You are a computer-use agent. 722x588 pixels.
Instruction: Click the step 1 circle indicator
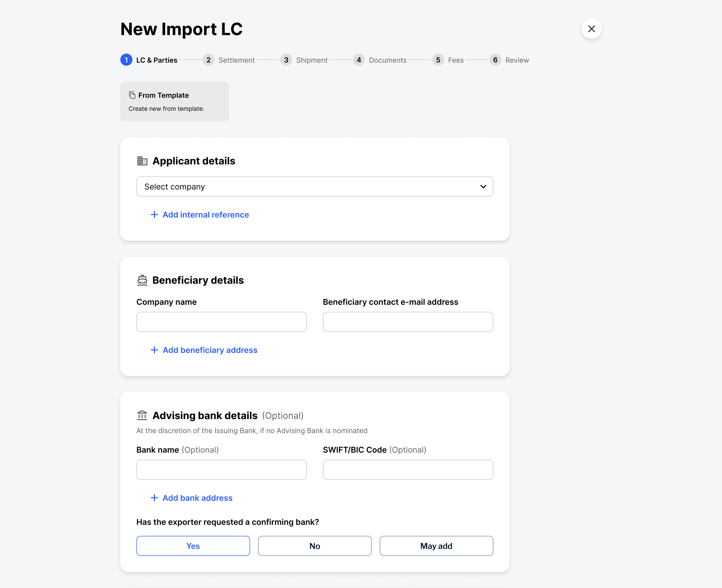coord(126,60)
